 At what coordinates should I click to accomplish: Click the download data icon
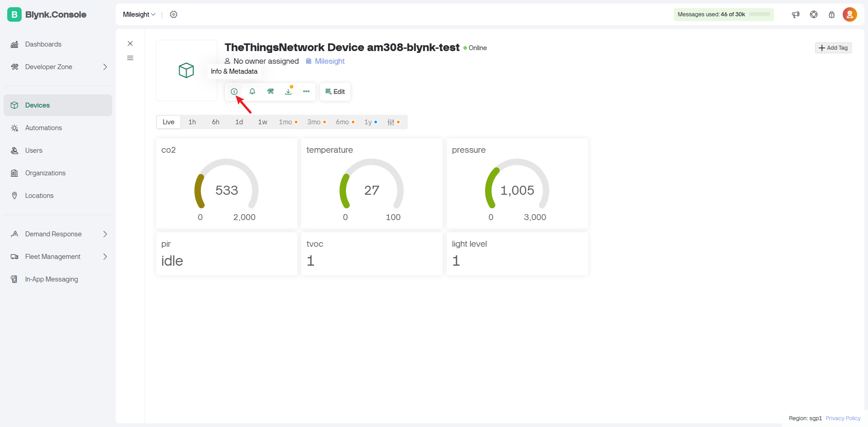click(288, 91)
